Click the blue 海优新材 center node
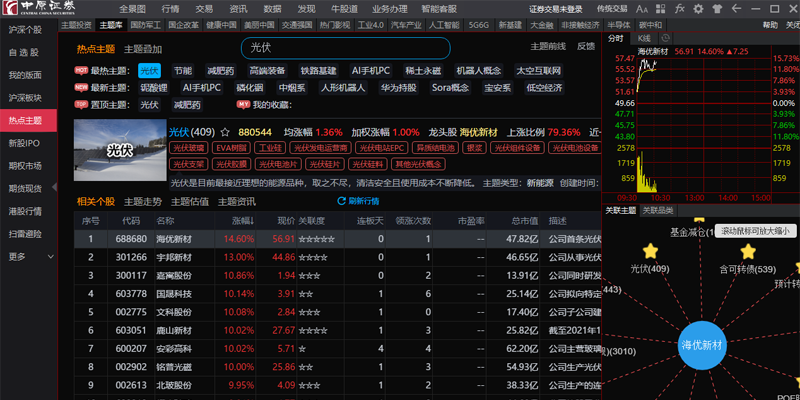 [702, 345]
